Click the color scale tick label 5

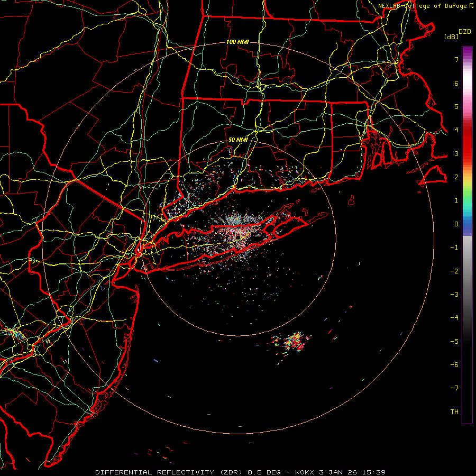coord(456,106)
